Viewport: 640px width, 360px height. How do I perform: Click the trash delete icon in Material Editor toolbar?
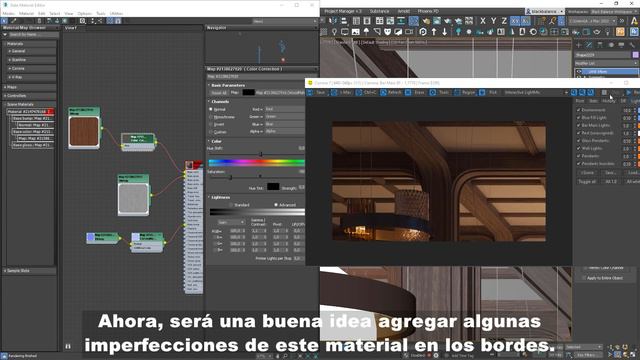pos(39,21)
